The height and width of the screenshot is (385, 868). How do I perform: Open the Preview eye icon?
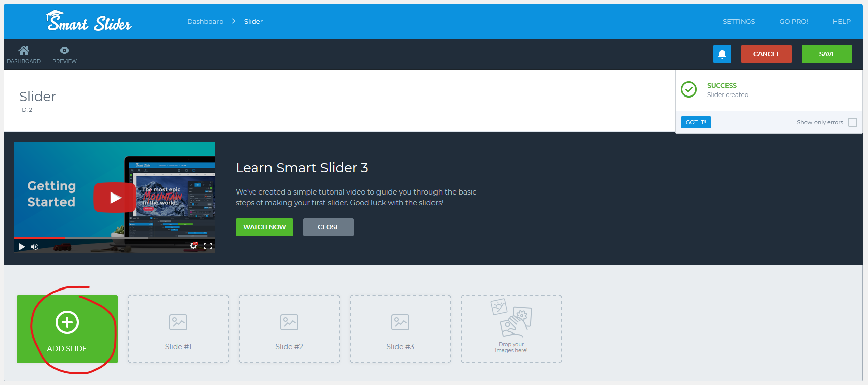coord(65,50)
